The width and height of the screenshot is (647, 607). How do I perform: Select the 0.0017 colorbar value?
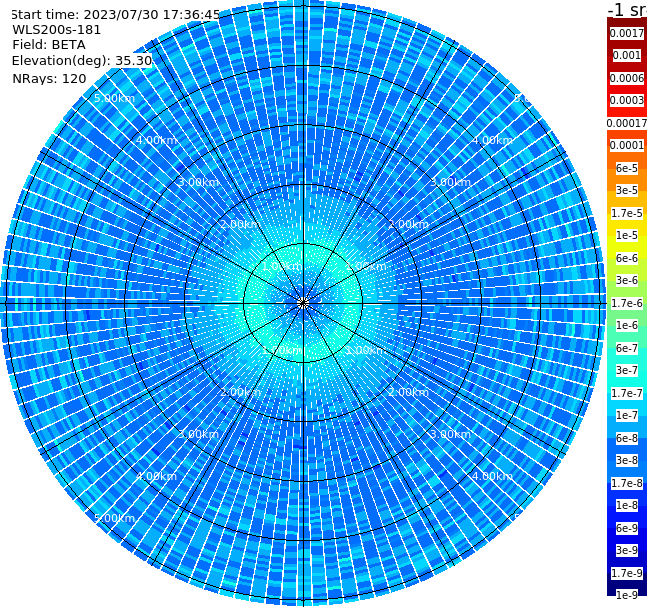[x=627, y=33]
